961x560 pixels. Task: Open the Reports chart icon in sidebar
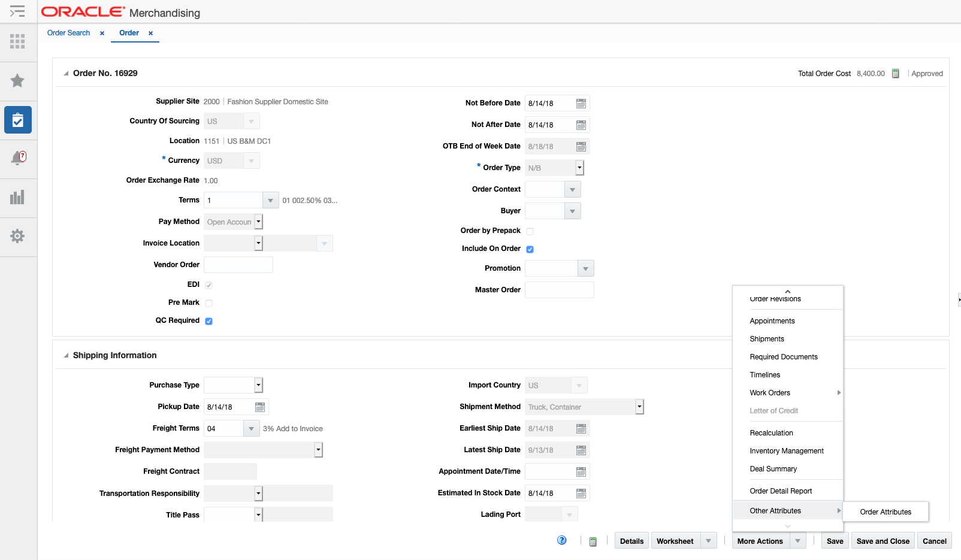tap(18, 198)
